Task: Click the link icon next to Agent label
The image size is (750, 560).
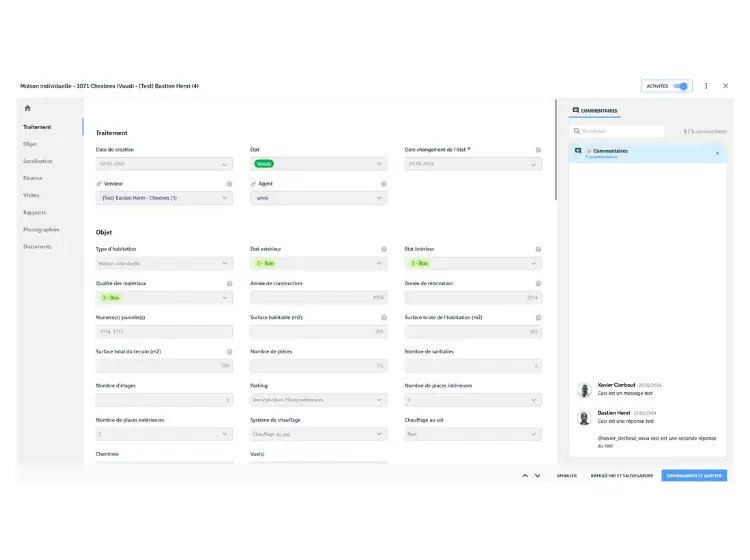Action: click(253, 184)
